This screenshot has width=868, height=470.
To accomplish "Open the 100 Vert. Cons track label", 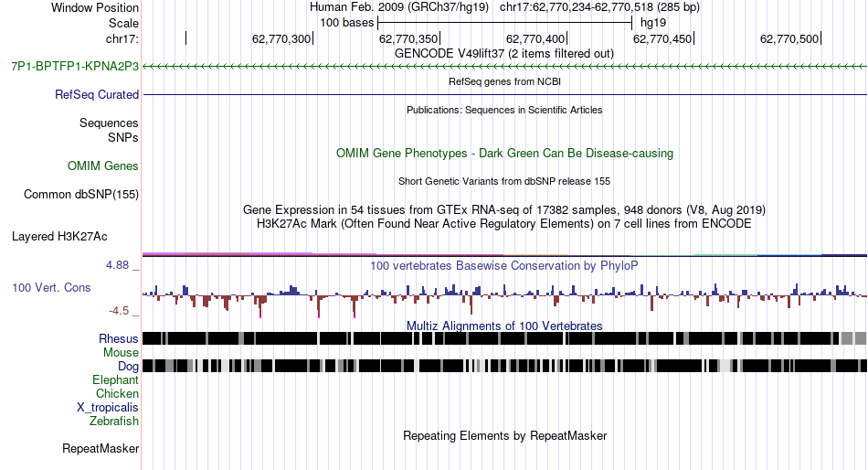I will (x=51, y=288).
